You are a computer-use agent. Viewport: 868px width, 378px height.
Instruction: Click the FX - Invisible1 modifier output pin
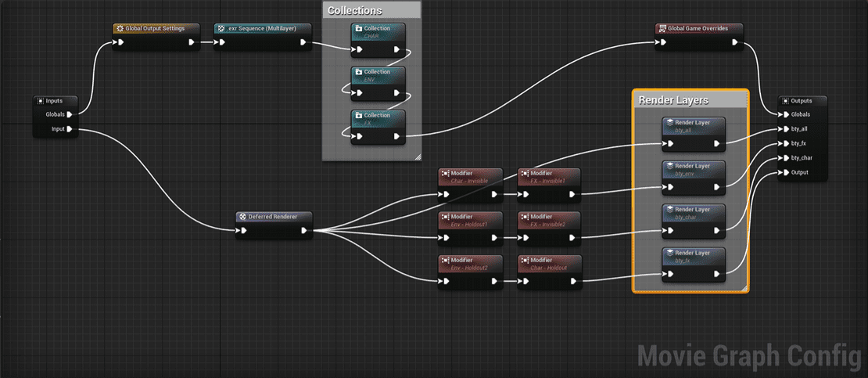tap(572, 195)
